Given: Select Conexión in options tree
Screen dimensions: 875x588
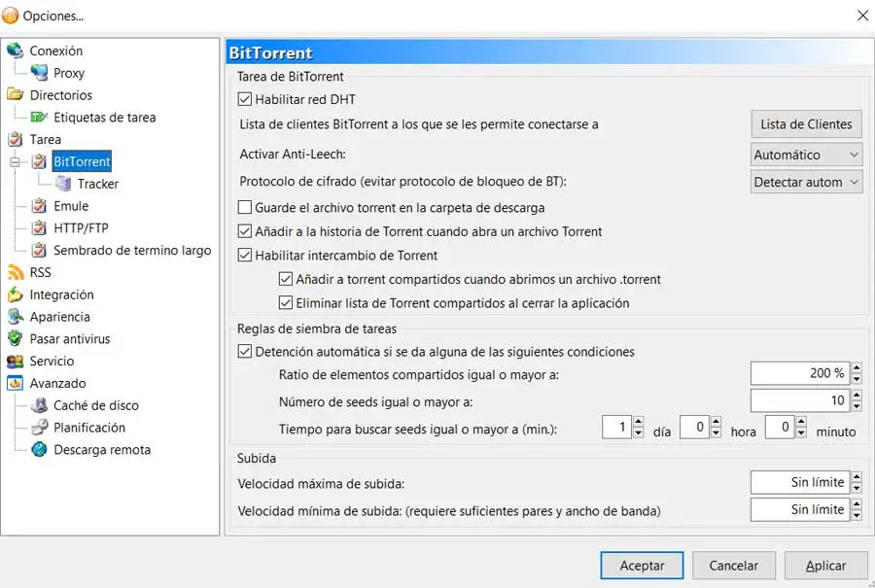Looking at the screenshot, I should 55,51.
